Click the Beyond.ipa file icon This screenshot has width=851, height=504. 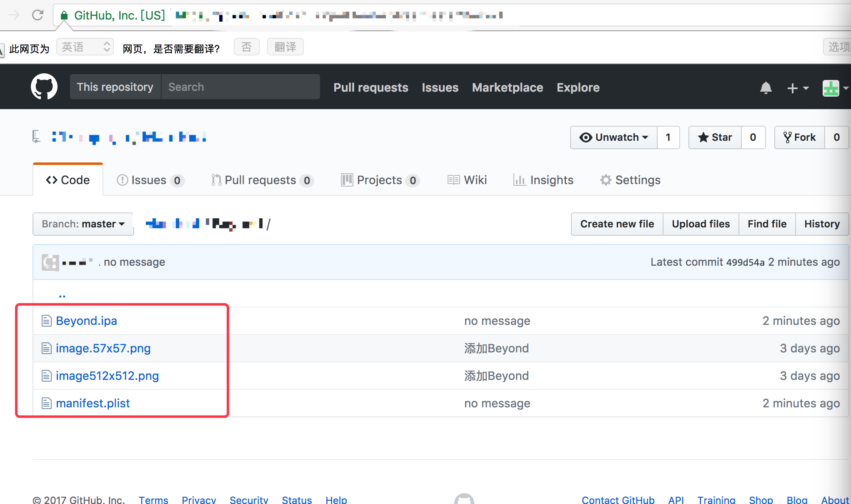pos(46,321)
